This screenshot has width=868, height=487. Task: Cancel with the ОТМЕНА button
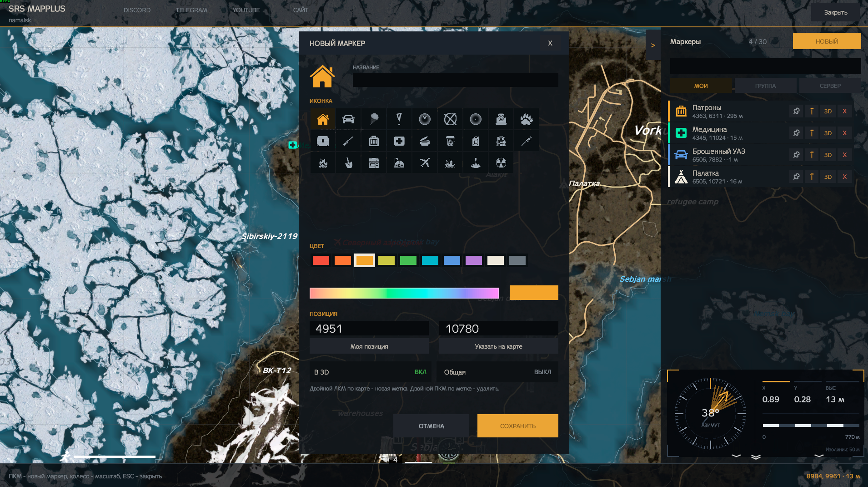click(431, 426)
